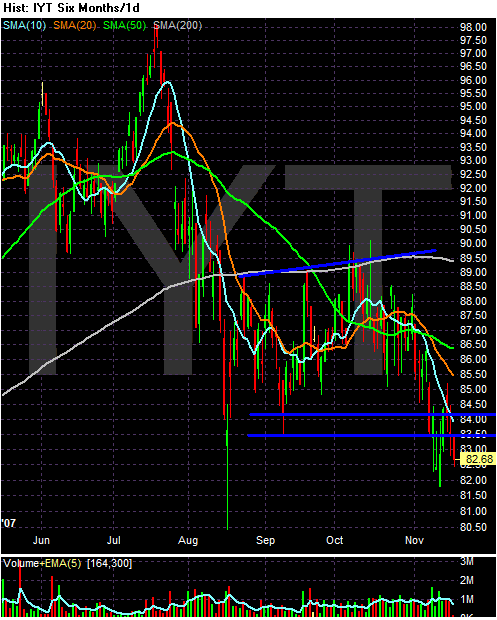Click the 2M volume axis label
The image size is (497, 620).
(x=467, y=580)
